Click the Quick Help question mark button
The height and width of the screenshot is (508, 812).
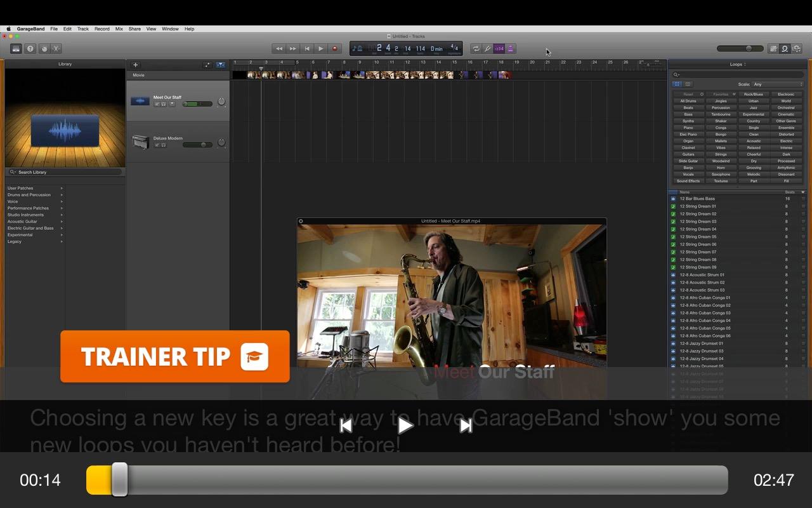tap(30, 48)
